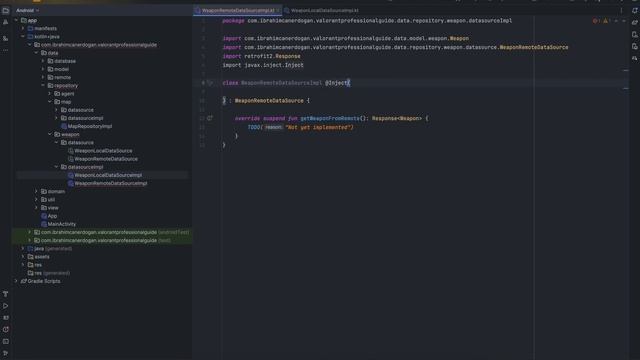
Task: Expand the database package
Action: click(x=43, y=61)
